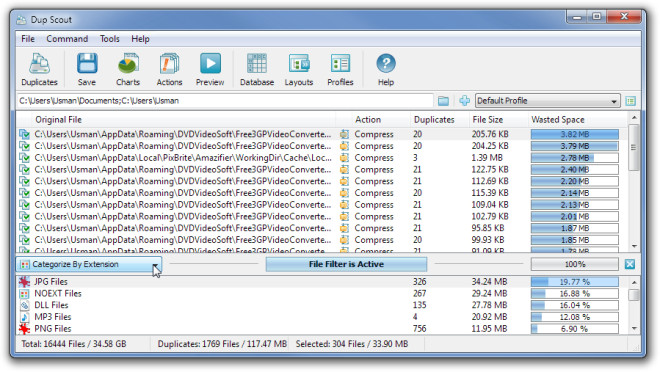Viewport: 660px width, 372px height.
Task: Click the PNG Files category icon
Action: coord(24,329)
